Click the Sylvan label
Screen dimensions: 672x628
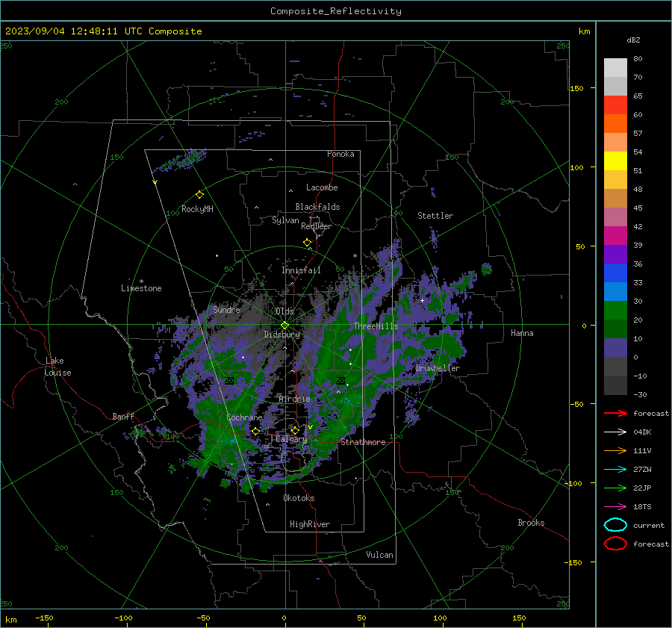[x=285, y=220]
